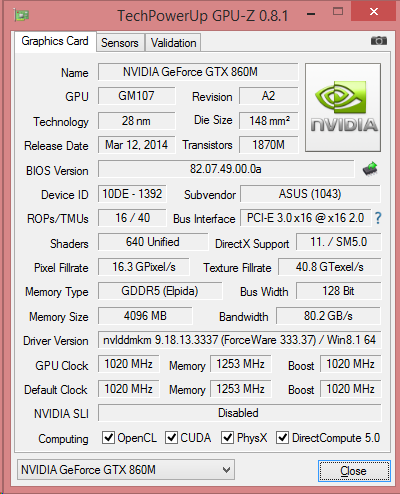Click the ROPs/TMUs value 16 / 40
This screenshot has width=400, height=494.
tap(132, 218)
